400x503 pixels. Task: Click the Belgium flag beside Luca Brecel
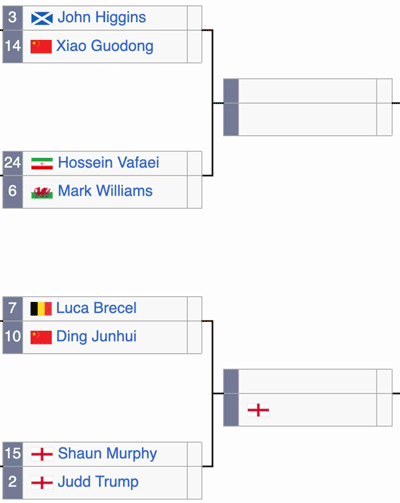click(41, 309)
